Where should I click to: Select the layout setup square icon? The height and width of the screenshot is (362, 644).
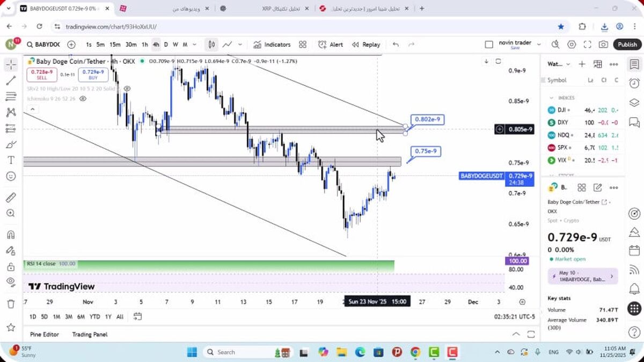coord(488,45)
